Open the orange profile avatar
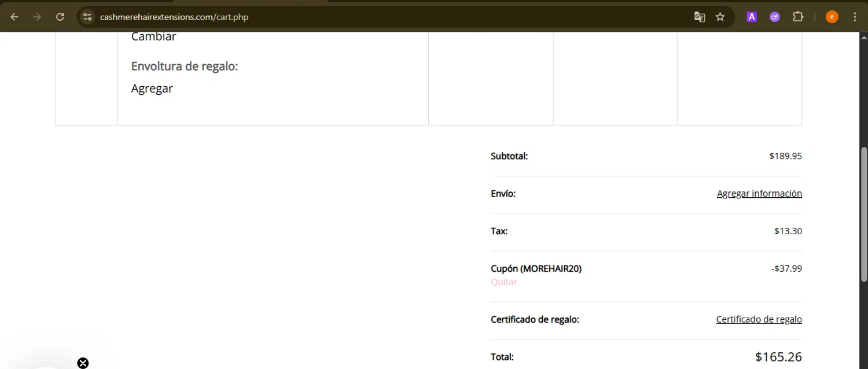Viewport: 868px width, 369px height. click(832, 17)
